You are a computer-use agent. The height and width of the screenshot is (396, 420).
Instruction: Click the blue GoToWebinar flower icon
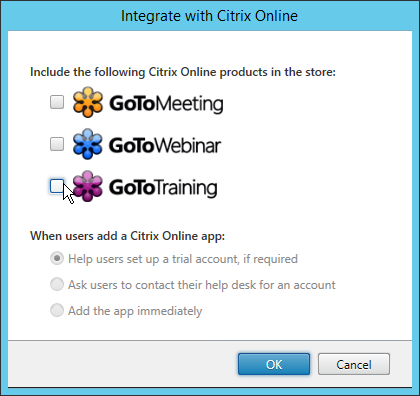(88, 144)
